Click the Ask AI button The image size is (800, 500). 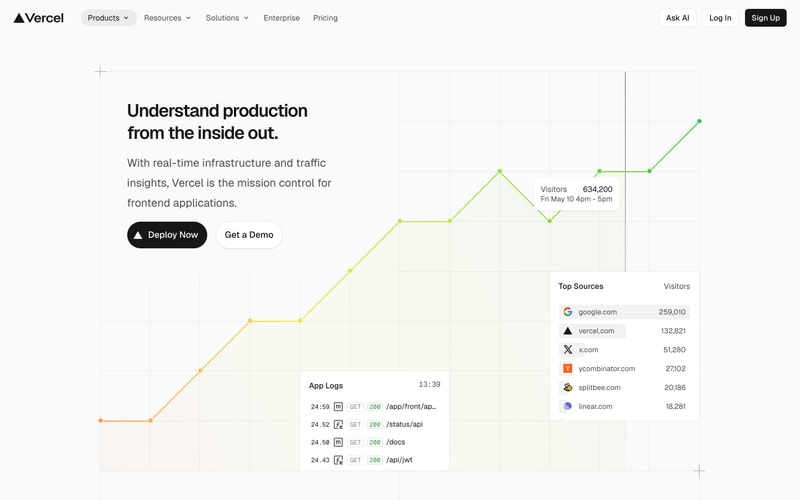678,18
